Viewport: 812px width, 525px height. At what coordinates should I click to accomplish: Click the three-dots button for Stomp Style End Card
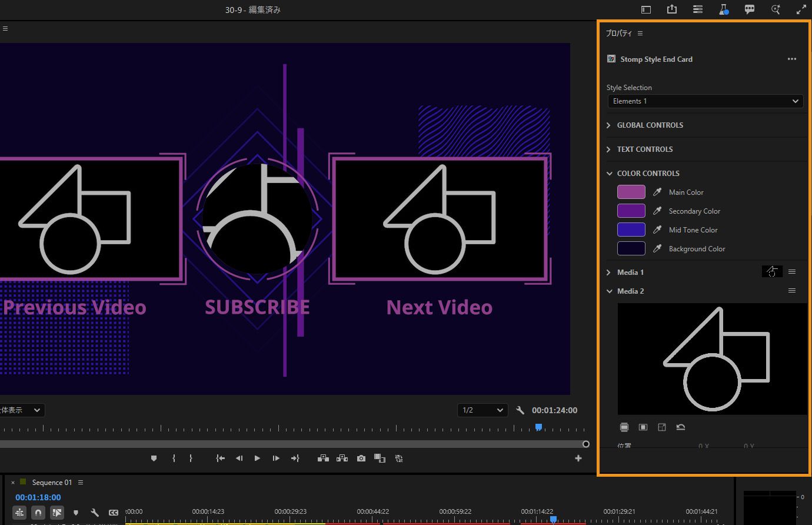tap(791, 59)
